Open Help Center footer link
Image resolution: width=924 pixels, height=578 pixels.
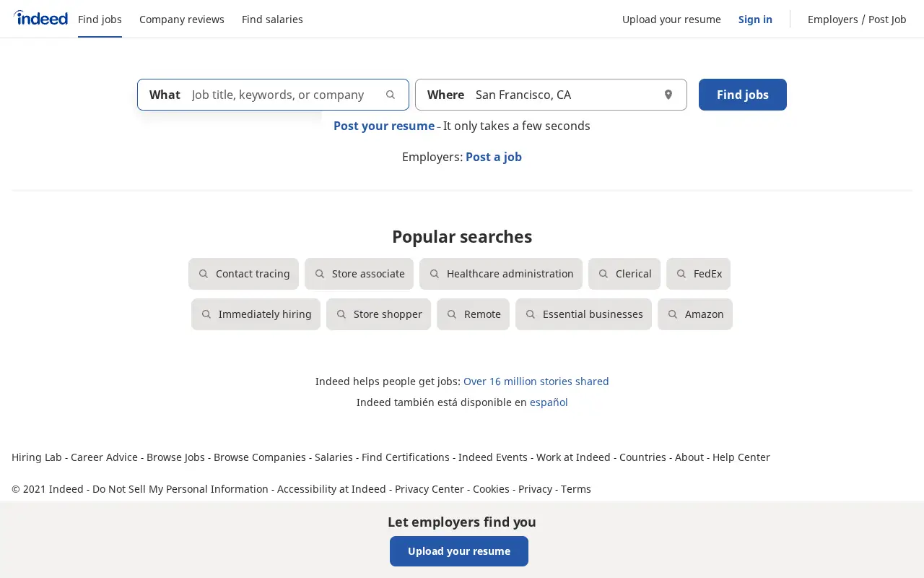(741, 457)
